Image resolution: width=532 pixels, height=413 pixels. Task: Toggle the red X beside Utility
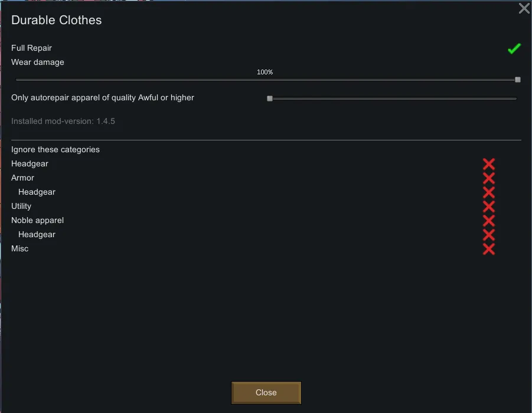488,206
